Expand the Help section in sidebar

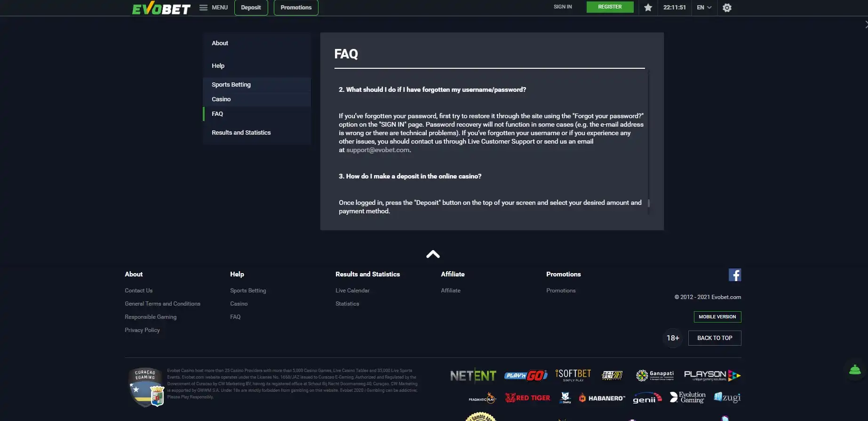(218, 66)
